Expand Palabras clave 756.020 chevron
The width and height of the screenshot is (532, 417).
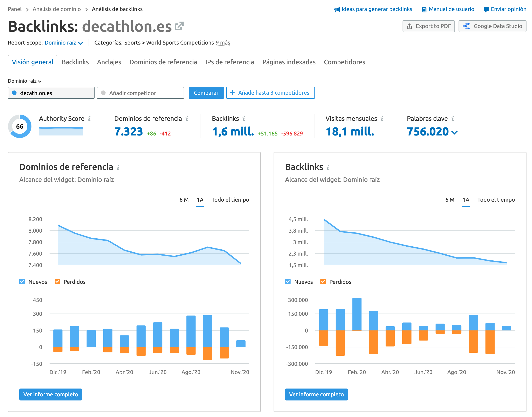(454, 132)
